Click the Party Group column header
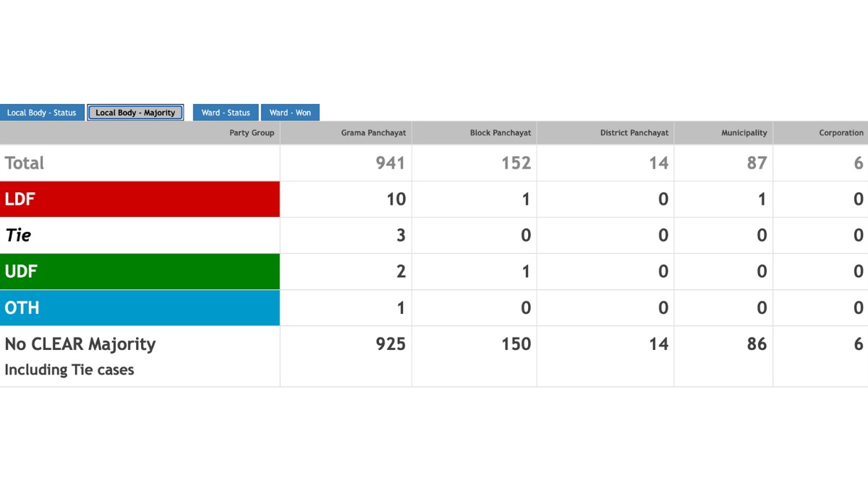Viewport: 868px width, 488px height. pyautogui.click(x=252, y=133)
